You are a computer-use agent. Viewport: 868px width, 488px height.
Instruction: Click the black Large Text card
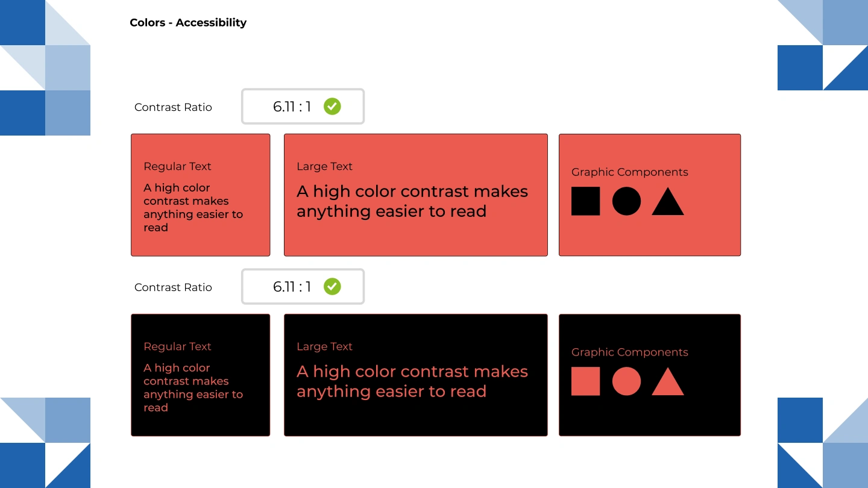tap(416, 375)
